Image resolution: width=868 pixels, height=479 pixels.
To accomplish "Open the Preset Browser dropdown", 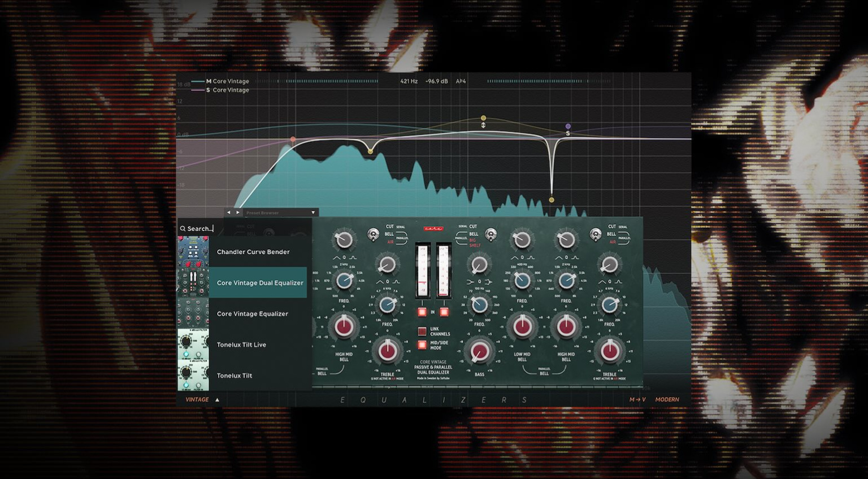I will coord(313,212).
